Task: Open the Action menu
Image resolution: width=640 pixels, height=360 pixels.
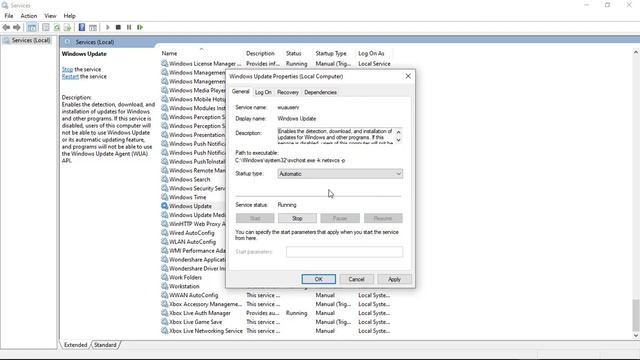Action: [x=29, y=16]
